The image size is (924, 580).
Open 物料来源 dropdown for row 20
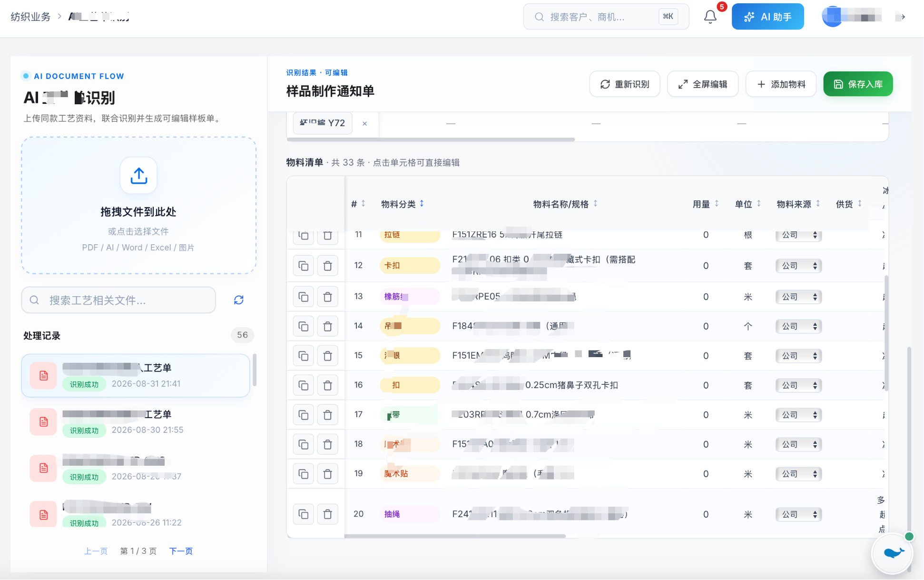tap(799, 514)
